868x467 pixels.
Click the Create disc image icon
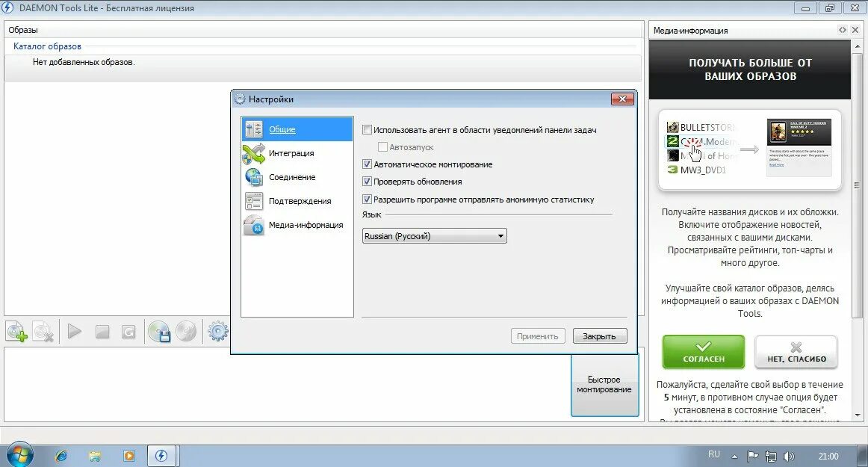[159, 332]
